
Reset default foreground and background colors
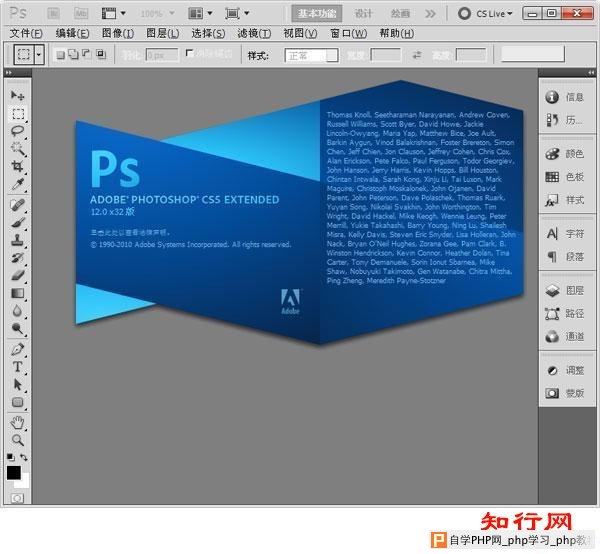tap(11, 457)
